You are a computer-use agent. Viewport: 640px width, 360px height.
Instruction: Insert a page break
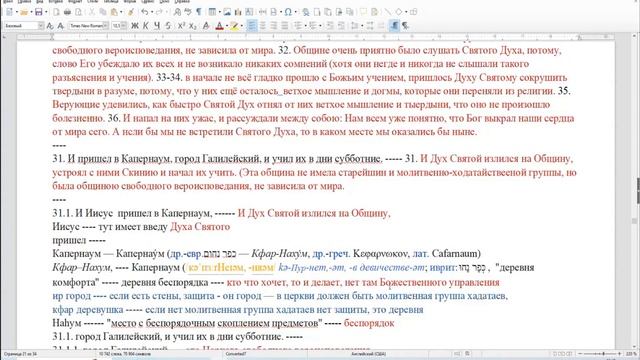pos(263,12)
